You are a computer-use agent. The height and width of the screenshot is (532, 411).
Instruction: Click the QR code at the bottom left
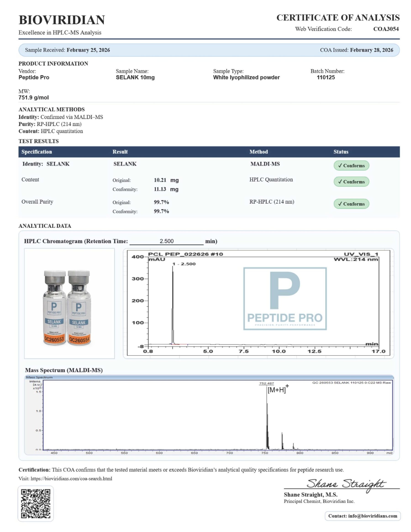36,503
